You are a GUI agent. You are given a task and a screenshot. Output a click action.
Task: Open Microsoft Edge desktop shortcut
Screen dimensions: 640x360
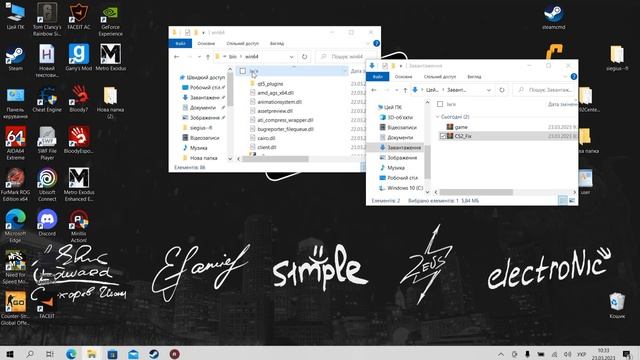16,226
